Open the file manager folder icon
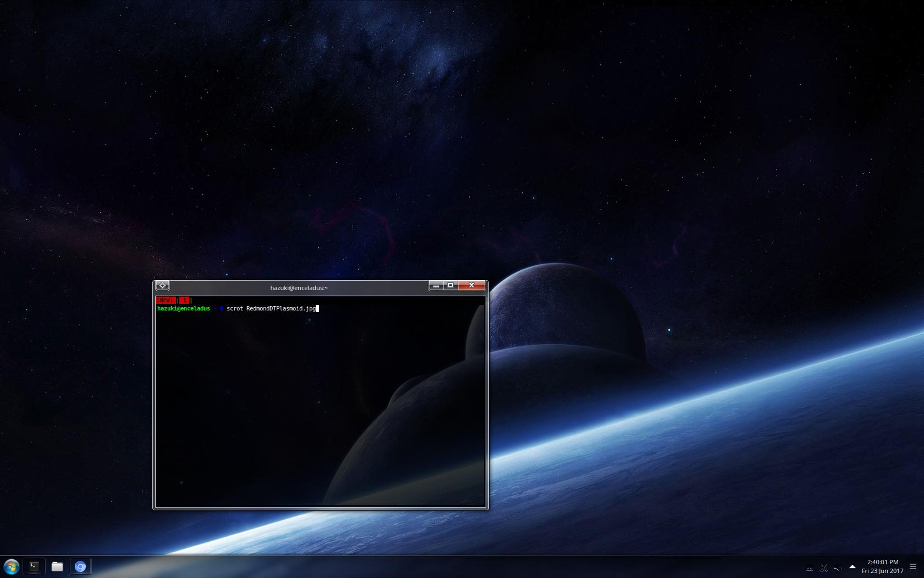This screenshot has width=924, height=578. 57,566
